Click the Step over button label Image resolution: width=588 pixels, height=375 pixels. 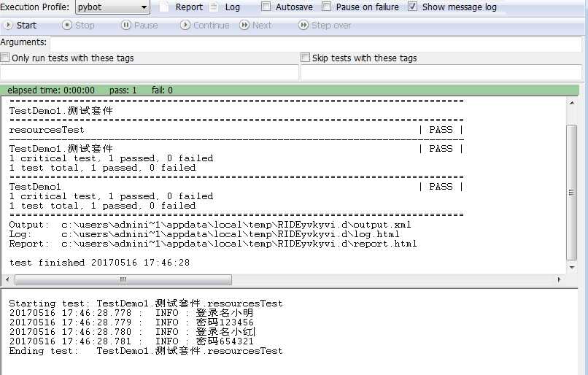331,25
